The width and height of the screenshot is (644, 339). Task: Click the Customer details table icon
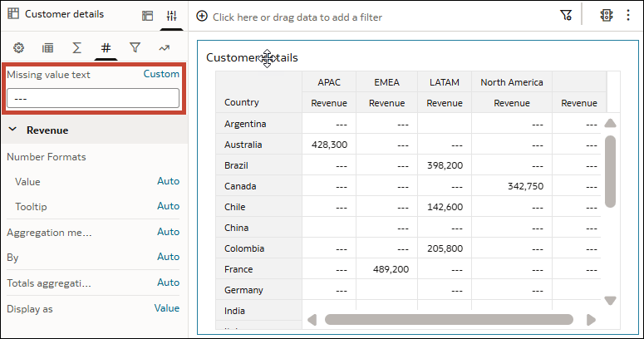point(13,13)
